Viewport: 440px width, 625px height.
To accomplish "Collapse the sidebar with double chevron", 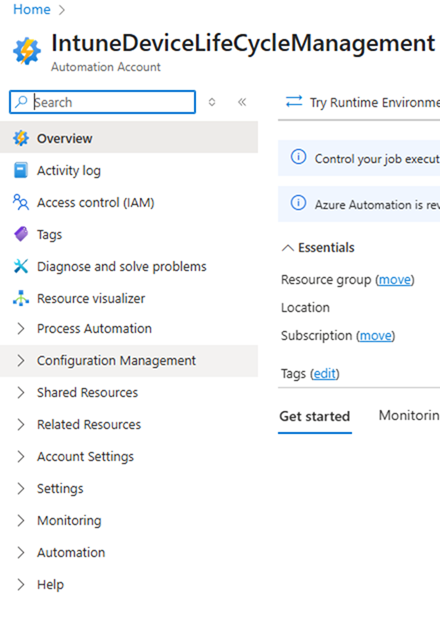I will click(242, 102).
